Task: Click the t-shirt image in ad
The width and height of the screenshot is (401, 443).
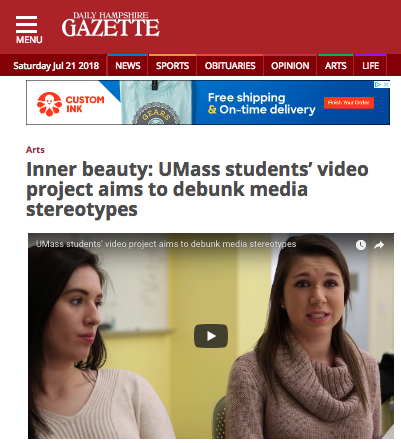Action: pos(156,102)
